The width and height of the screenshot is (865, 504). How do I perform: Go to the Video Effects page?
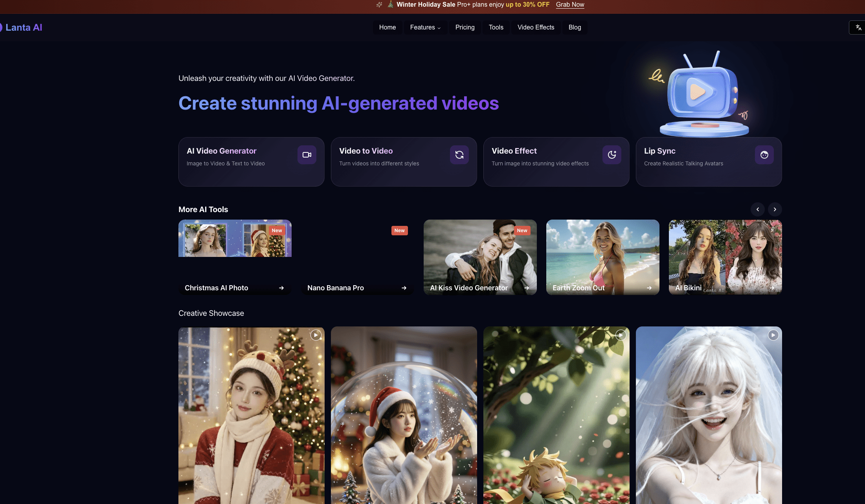pos(536,27)
